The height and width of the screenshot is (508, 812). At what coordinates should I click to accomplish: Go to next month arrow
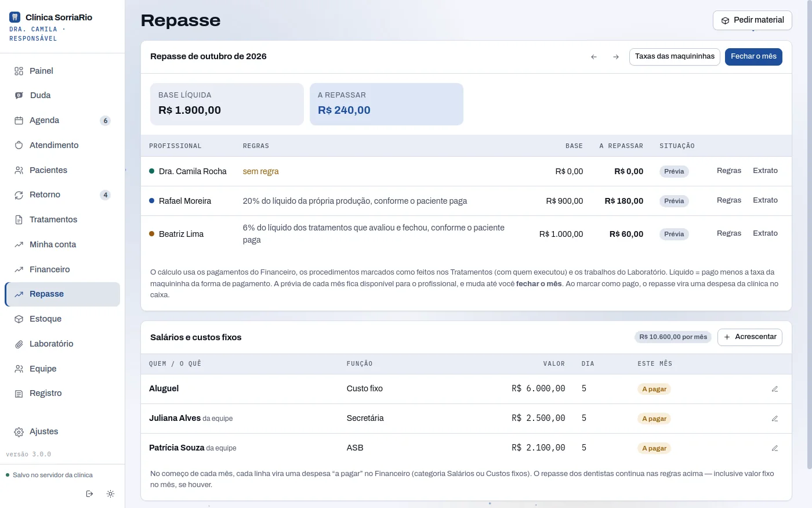(616, 57)
